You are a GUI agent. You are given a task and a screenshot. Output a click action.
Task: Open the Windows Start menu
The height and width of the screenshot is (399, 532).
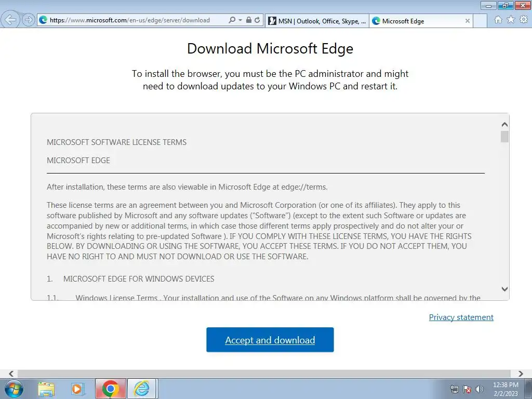point(14,389)
